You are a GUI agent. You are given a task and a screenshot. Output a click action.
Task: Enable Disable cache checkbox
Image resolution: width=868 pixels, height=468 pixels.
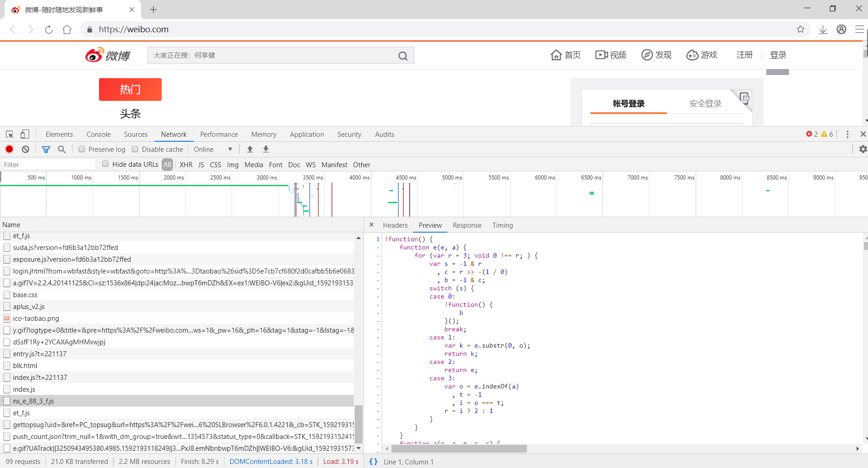135,149
